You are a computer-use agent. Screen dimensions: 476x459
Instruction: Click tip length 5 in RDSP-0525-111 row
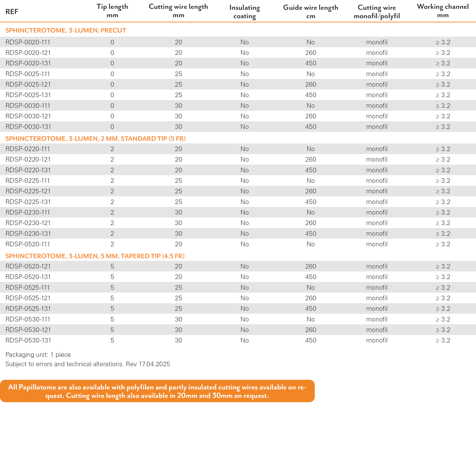[112, 287]
